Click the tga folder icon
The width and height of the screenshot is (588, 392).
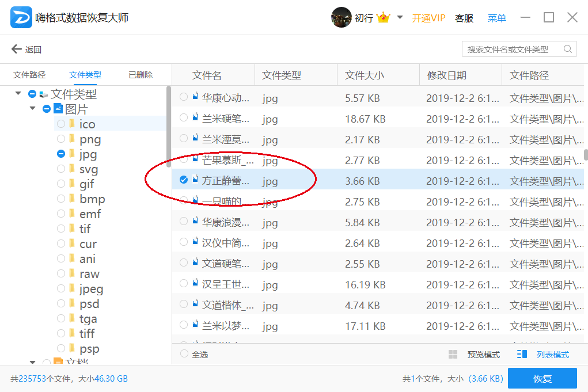72,318
